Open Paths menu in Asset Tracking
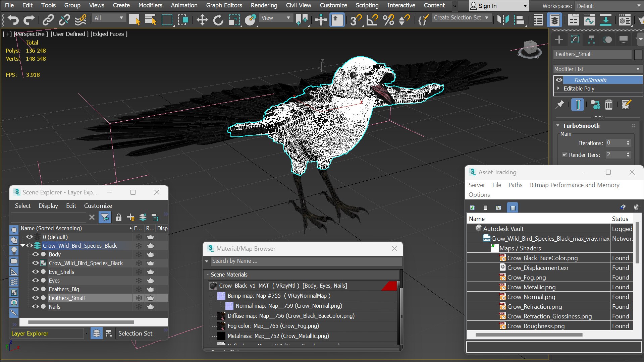The image size is (644, 362). coord(515,185)
